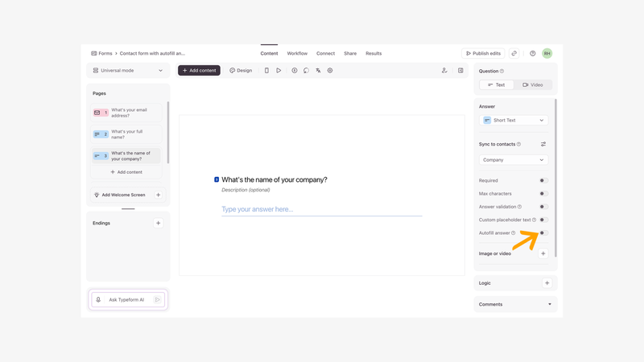The width and height of the screenshot is (644, 362).
Task: Click microphone icon in Ask Typeform AI
Action: [x=98, y=299]
